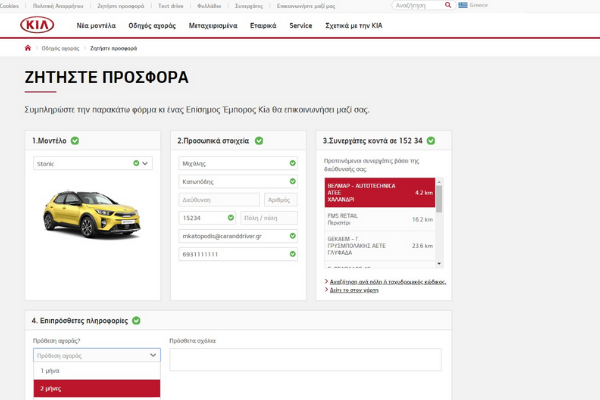600x400 pixels.
Task: Select the FMS RETAIL Περιστέρι dealer
Action: coord(380,219)
